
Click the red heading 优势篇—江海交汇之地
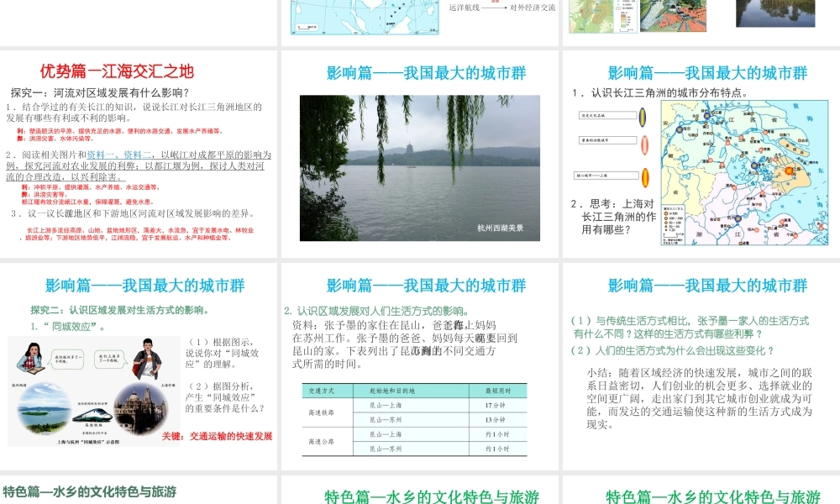pyautogui.click(x=117, y=71)
